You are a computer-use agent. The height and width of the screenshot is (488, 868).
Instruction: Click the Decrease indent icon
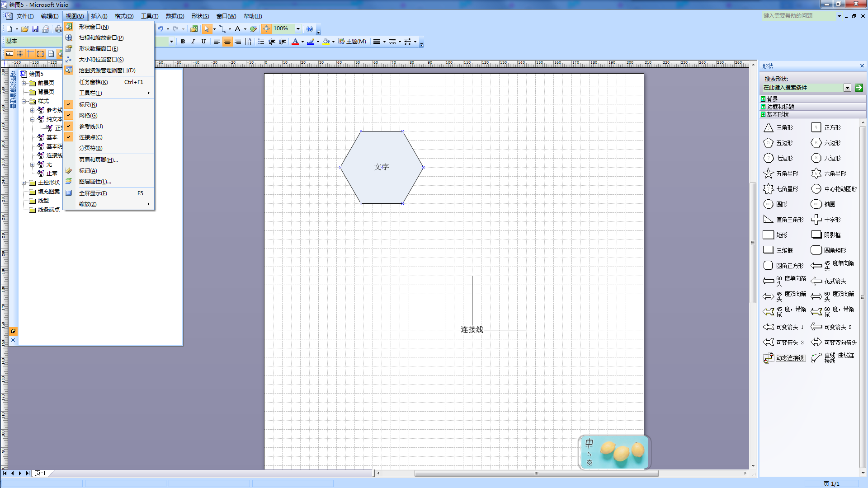pyautogui.click(x=272, y=42)
